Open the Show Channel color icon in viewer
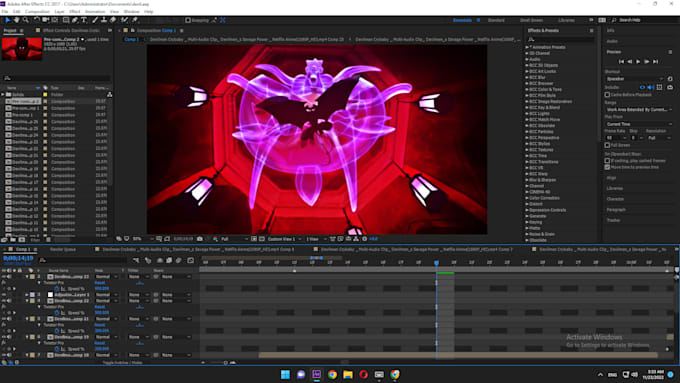Viewport: 680px width, 383px height. point(215,239)
